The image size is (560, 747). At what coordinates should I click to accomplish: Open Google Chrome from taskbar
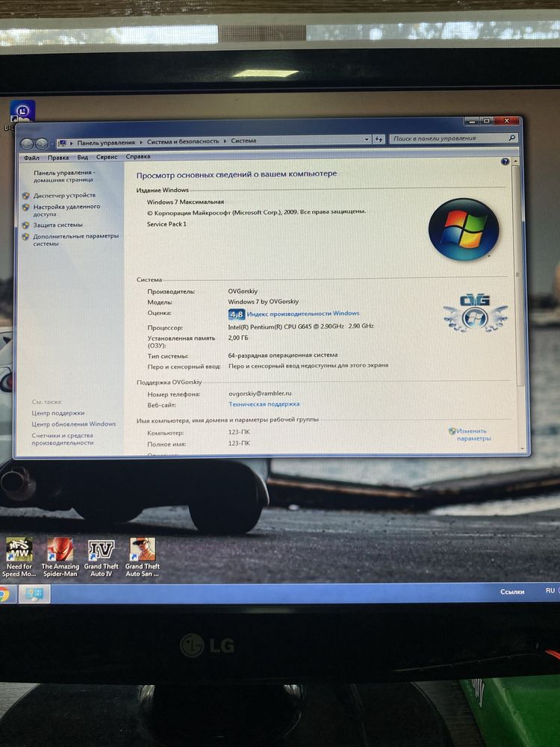tap(4, 595)
